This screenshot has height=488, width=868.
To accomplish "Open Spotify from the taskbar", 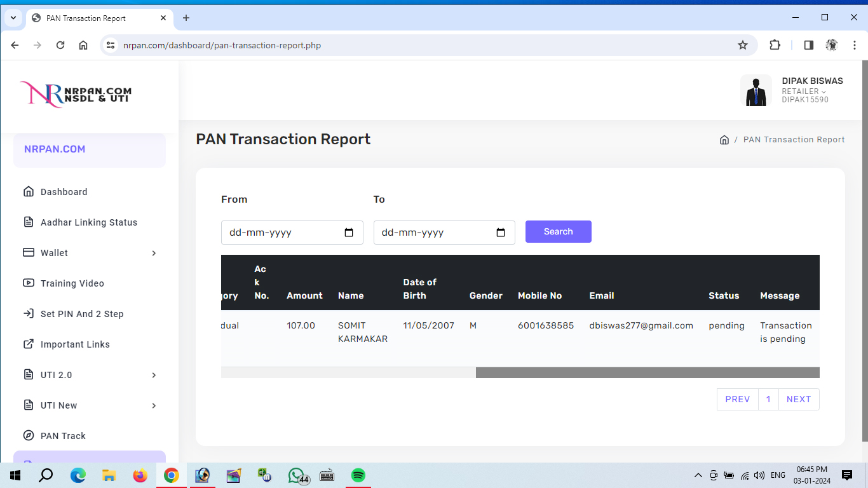I will 358,475.
